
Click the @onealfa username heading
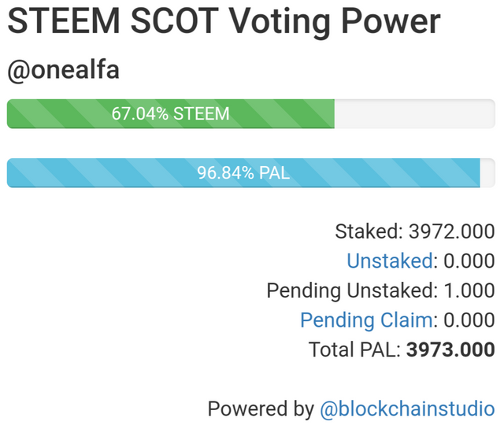pyautogui.click(x=63, y=70)
